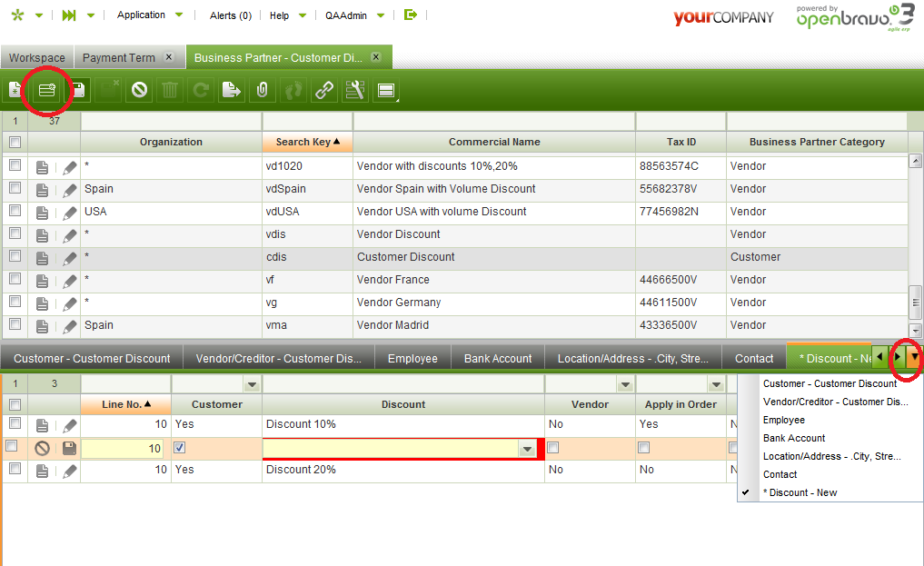Click the Save toolbar icon
This screenshot has width=924, height=566.
tap(78, 90)
